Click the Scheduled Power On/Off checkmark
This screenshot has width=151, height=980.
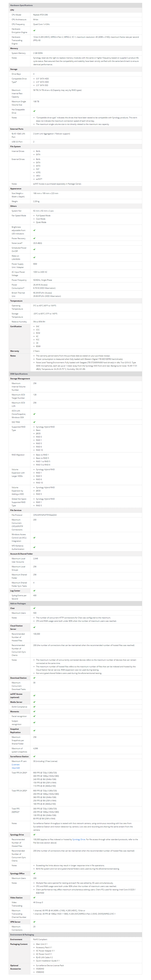click(34, 250)
